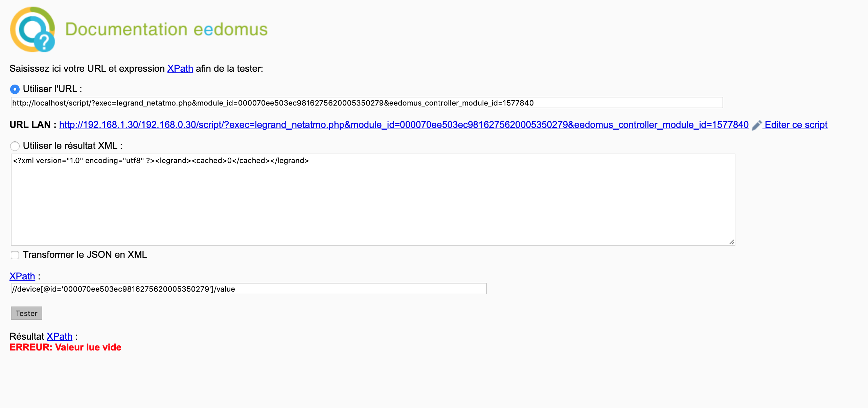Select the Utiliser l'URL radio button
This screenshot has width=868, height=408.
[15, 89]
